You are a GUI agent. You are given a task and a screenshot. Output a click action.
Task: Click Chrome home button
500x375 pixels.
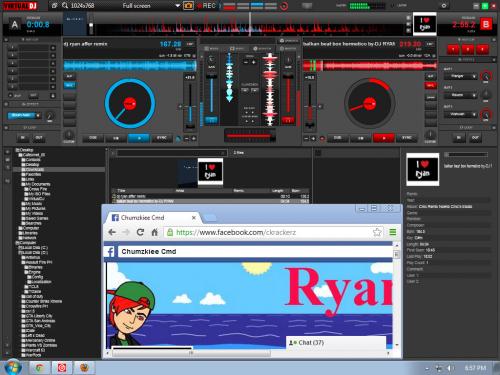(x=154, y=232)
